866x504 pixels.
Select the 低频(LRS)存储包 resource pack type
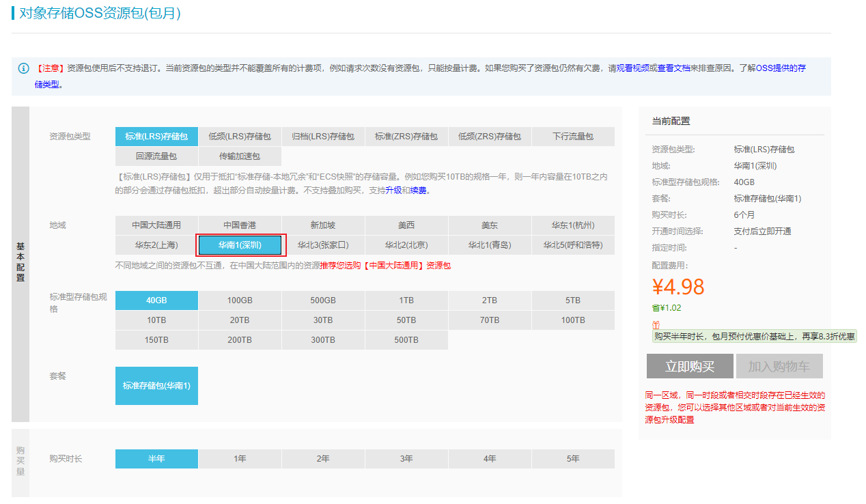point(240,137)
